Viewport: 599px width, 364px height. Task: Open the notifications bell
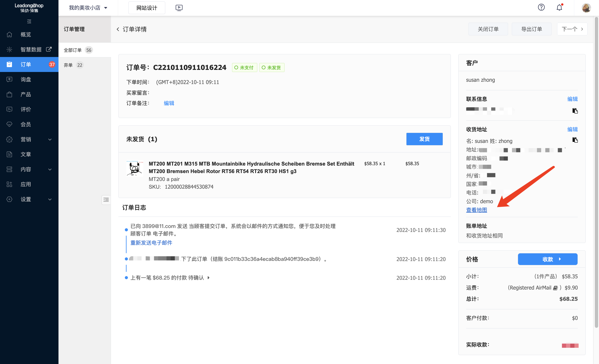click(x=559, y=7)
